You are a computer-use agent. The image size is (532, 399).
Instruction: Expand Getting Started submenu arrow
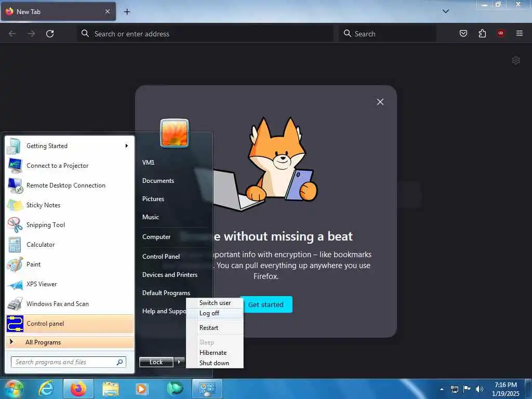tap(127, 146)
